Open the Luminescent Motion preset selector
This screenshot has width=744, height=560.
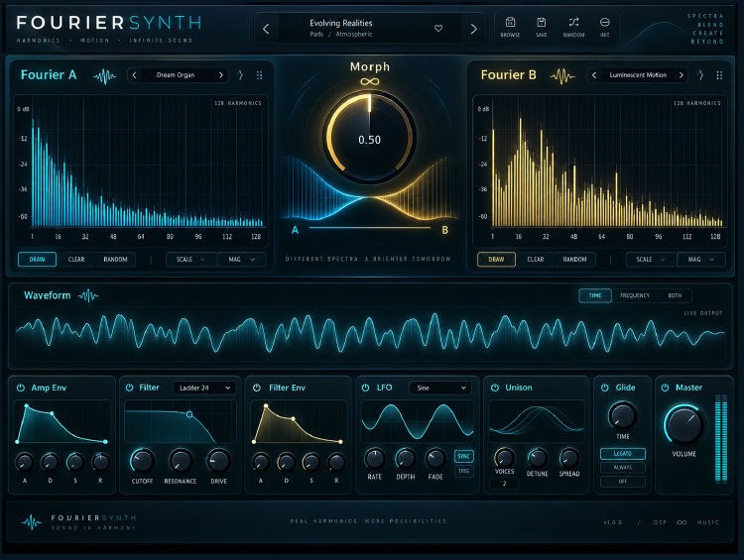click(x=638, y=75)
